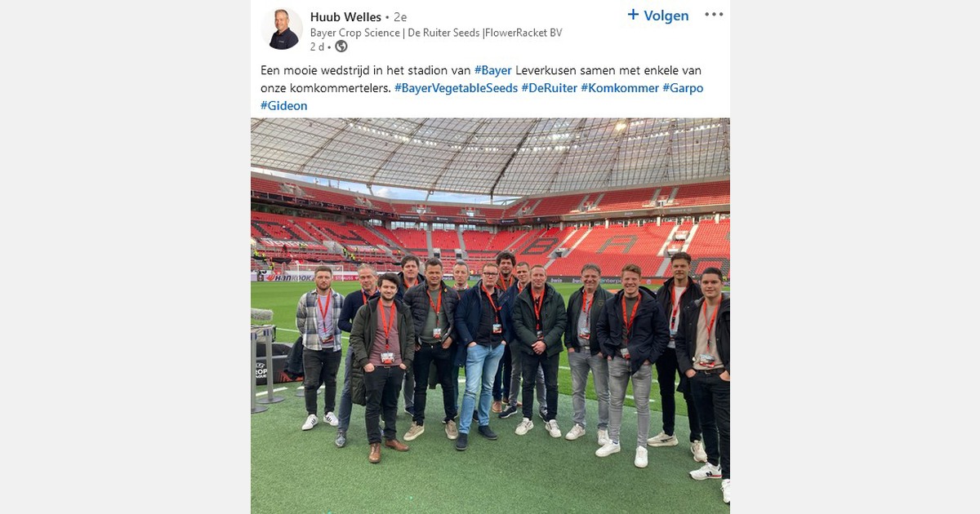This screenshot has height=514, width=980.
Task: Click the plus icon beside Volgen
Action: coord(633,15)
